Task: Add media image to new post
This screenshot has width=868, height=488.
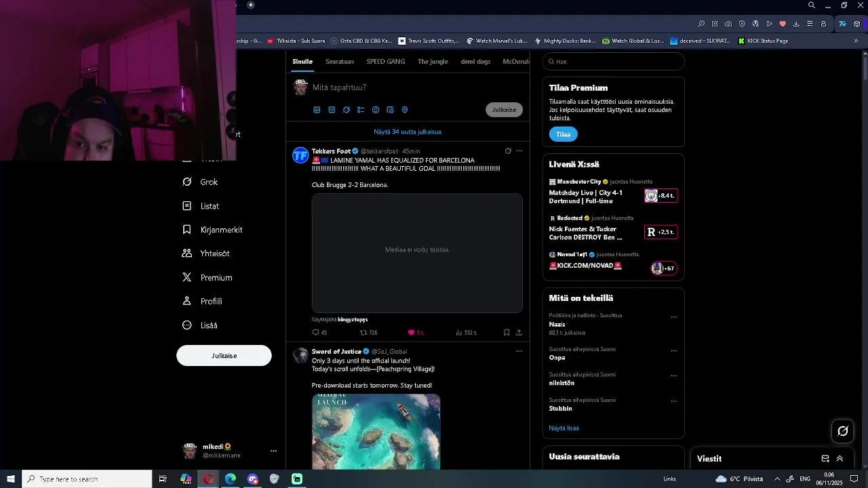Action: click(317, 110)
